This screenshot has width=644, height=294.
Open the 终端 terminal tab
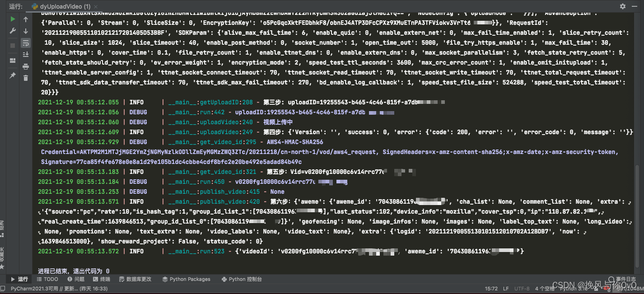(x=101, y=279)
